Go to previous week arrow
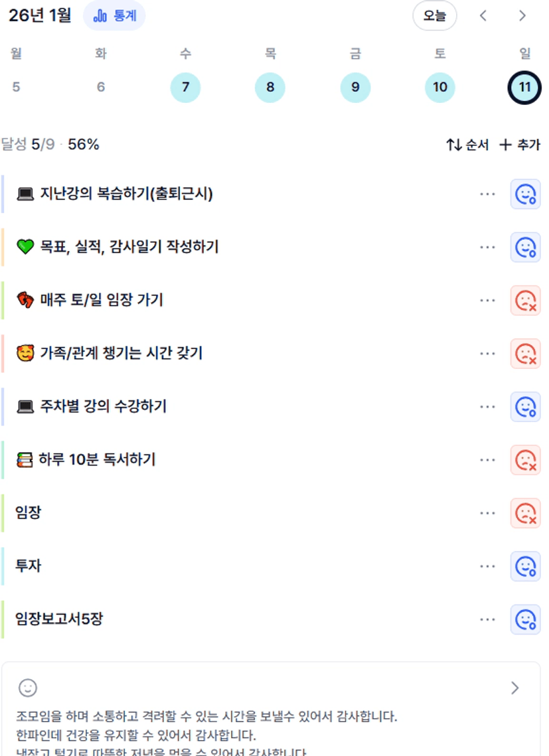The image size is (549, 756). click(x=483, y=16)
